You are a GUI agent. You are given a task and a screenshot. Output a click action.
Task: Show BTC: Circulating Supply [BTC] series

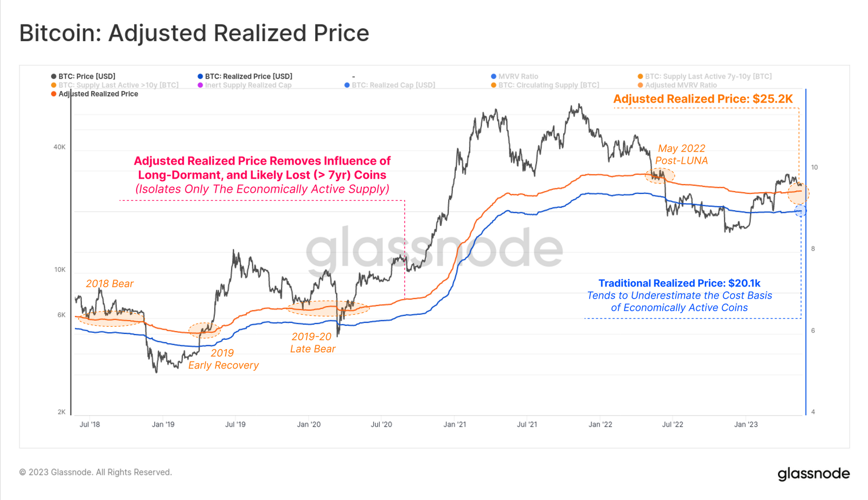(x=545, y=85)
